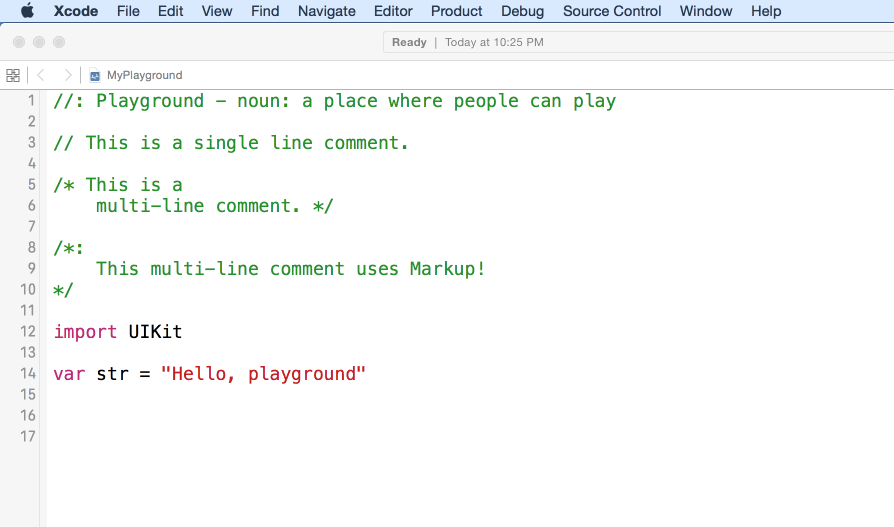Open the Navigate menu
This screenshot has width=894, height=527.
pyautogui.click(x=327, y=11)
